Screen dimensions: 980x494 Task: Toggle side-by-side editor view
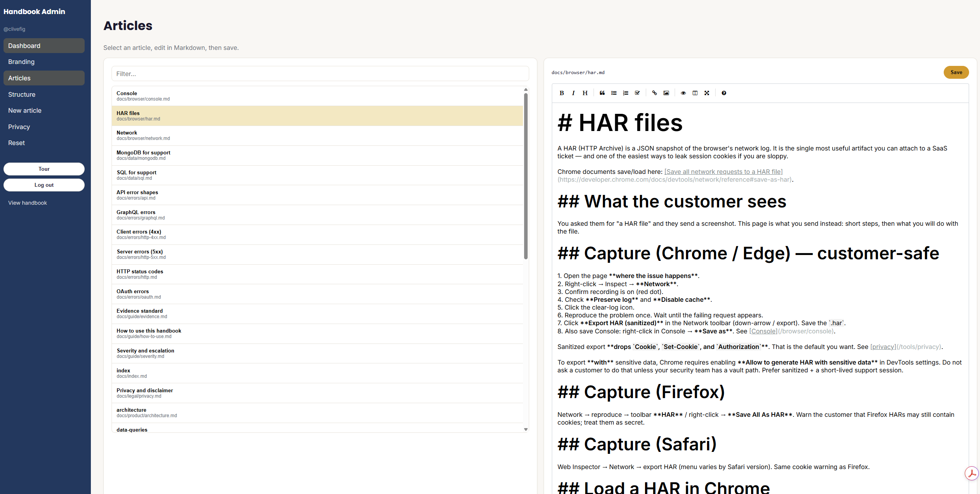[695, 93]
